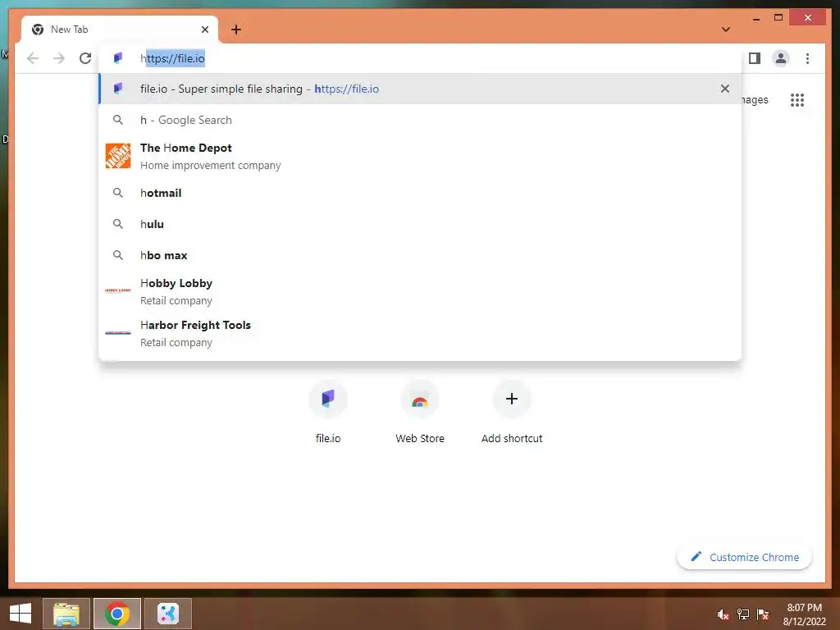
Task: Open a new tab with plus button
Action: pyautogui.click(x=236, y=30)
